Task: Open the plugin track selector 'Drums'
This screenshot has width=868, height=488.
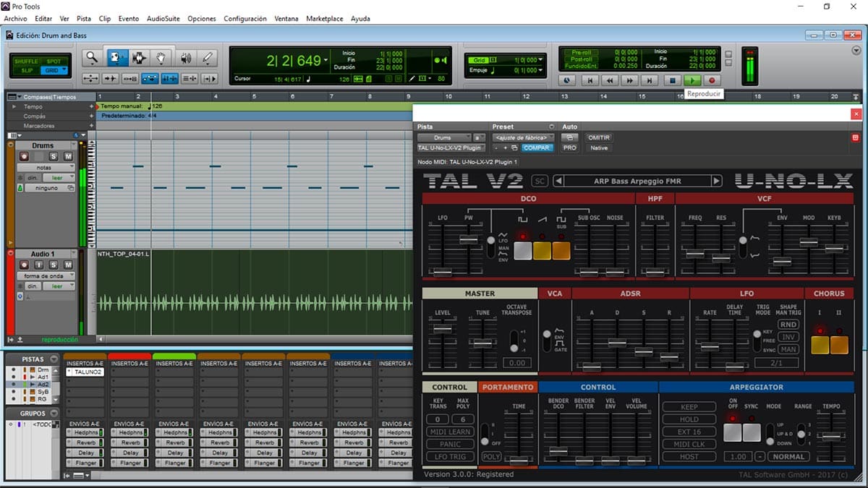Action: 443,137
